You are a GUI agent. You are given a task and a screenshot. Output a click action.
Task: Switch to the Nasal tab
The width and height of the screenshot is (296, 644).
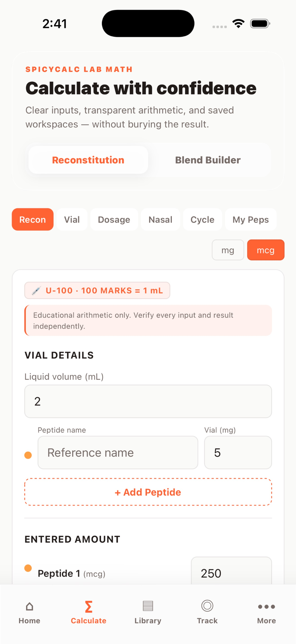(x=160, y=220)
